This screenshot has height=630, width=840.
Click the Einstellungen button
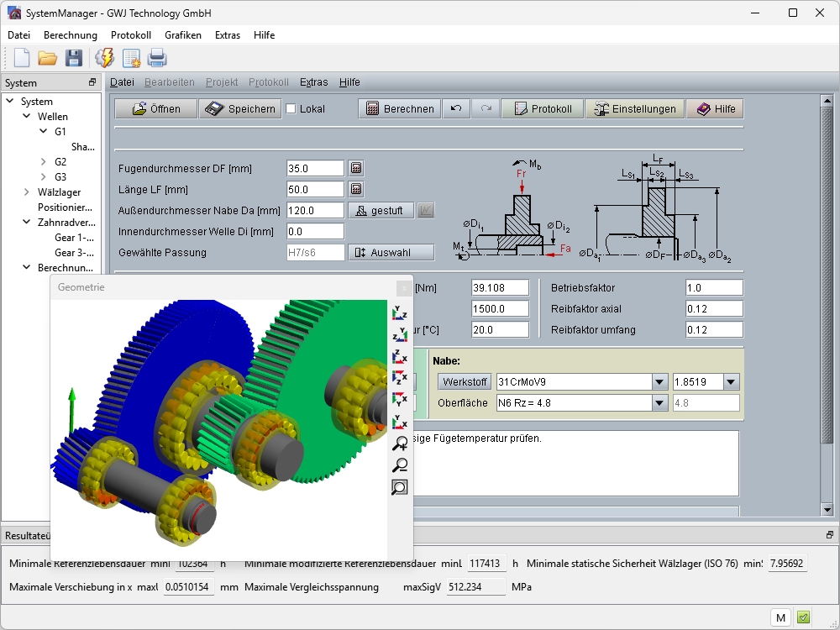634,108
